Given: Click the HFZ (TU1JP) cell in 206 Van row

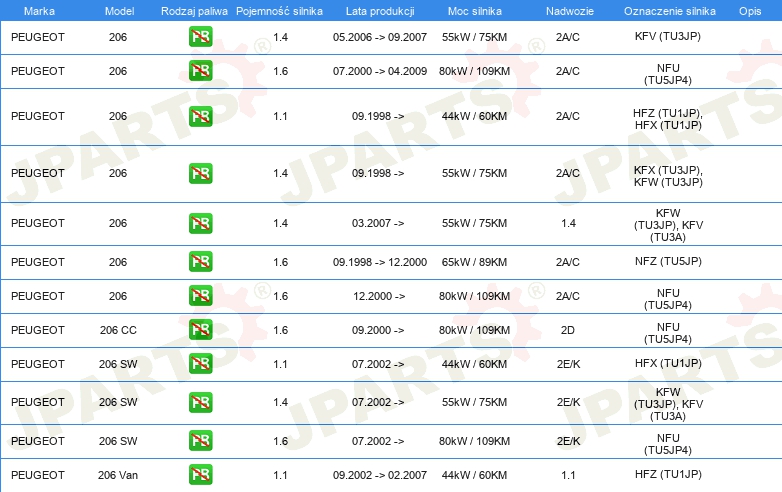Looking at the screenshot, I should point(668,474).
